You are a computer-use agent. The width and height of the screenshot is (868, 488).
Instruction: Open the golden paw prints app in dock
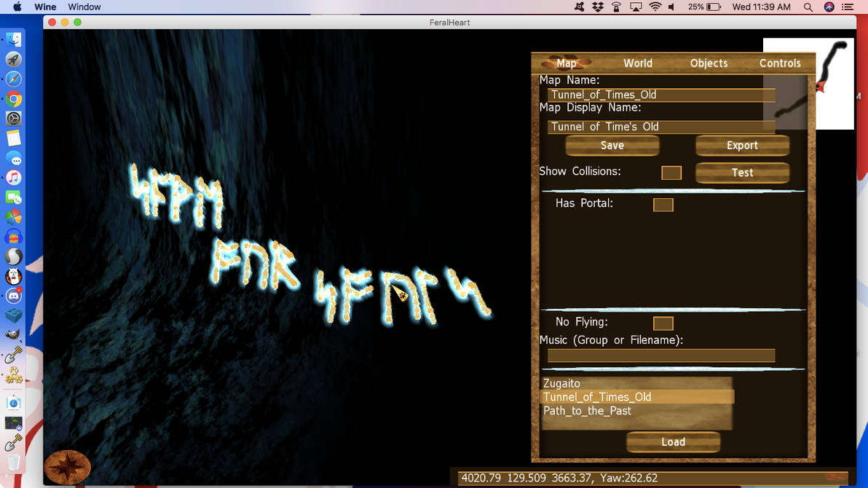(14, 375)
